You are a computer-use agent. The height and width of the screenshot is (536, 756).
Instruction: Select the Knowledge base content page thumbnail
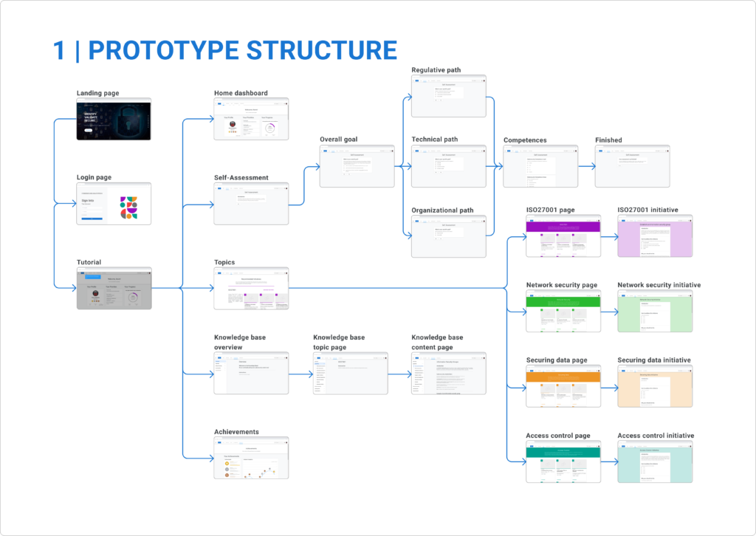(449, 374)
